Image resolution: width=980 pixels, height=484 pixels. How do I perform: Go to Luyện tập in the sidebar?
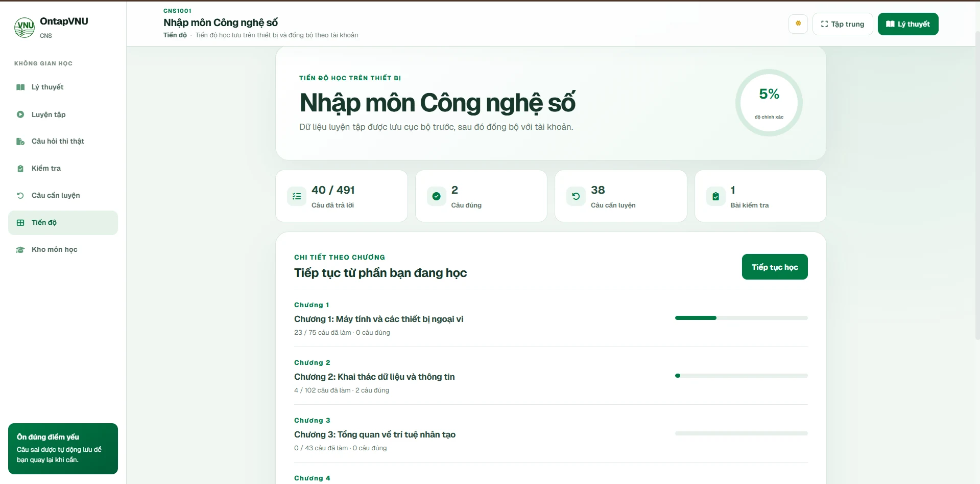coord(63,114)
